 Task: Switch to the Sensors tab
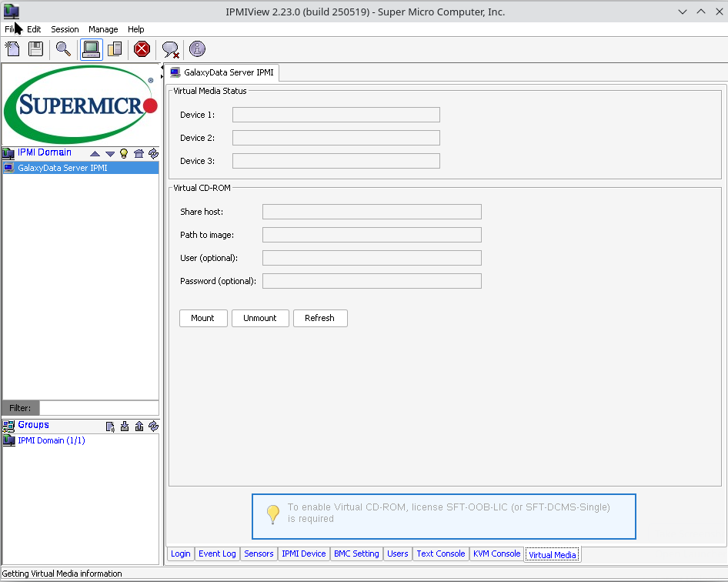coord(259,554)
